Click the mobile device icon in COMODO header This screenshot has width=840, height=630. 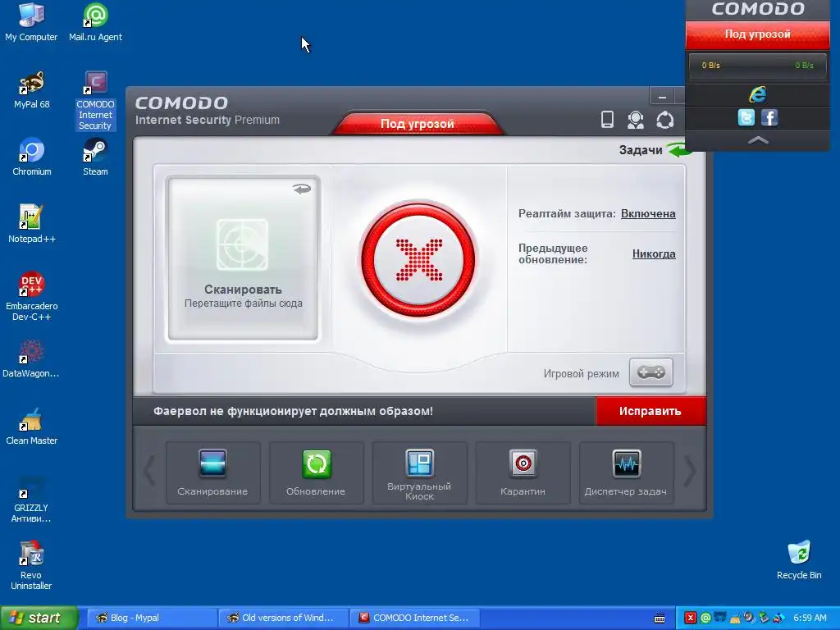click(607, 120)
